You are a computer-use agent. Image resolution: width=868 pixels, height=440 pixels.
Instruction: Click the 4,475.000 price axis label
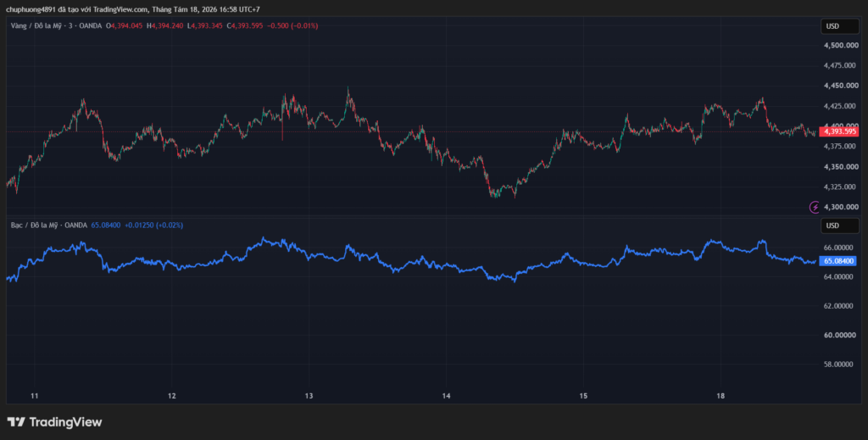coord(841,65)
